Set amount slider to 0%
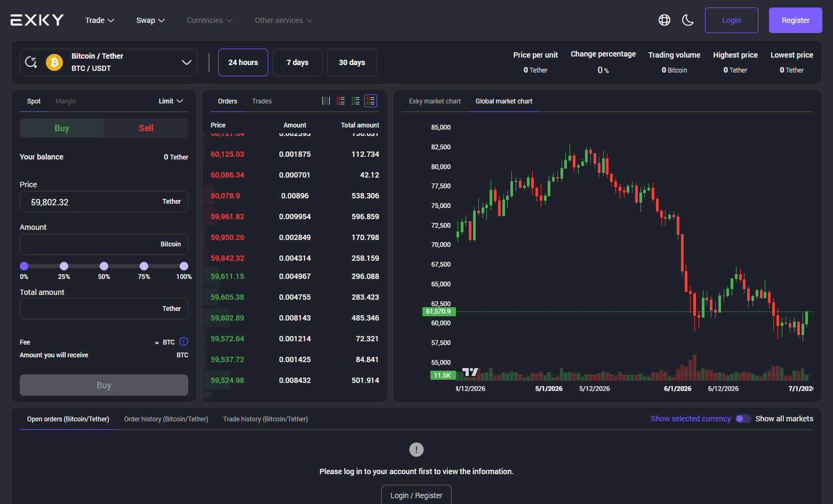833x504 pixels. pos(24,266)
